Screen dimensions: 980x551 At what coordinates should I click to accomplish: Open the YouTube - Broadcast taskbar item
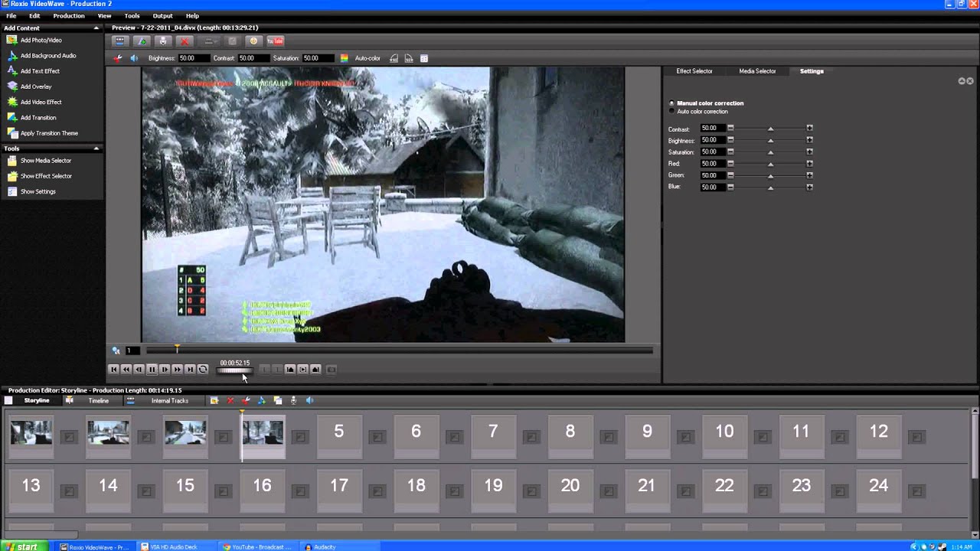point(257,547)
